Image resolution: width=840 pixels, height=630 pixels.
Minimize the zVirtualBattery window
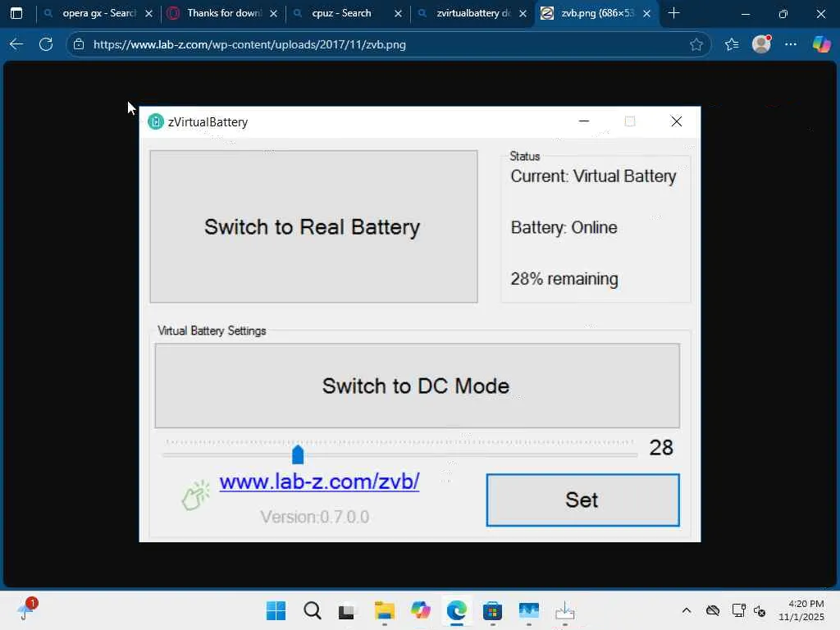click(584, 121)
